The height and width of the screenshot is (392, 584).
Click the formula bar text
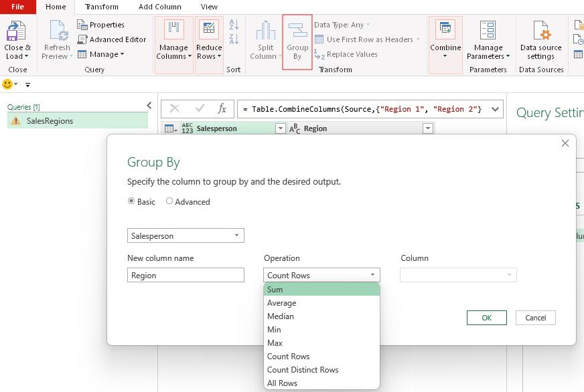(362, 109)
